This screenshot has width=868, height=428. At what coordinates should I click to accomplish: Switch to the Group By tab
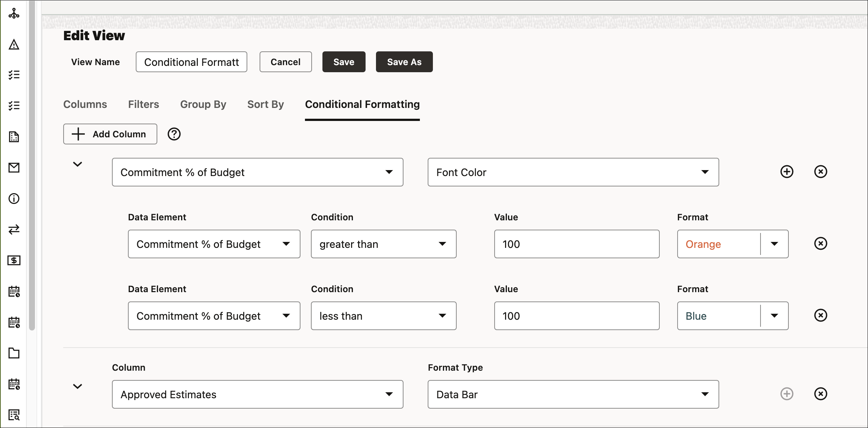(x=203, y=104)
